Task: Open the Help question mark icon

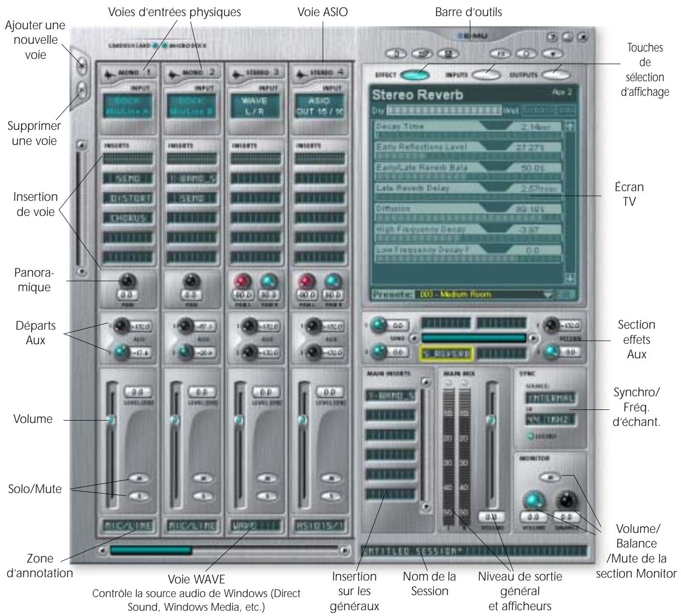Action: pyautogui.click(x=552, y=37)
